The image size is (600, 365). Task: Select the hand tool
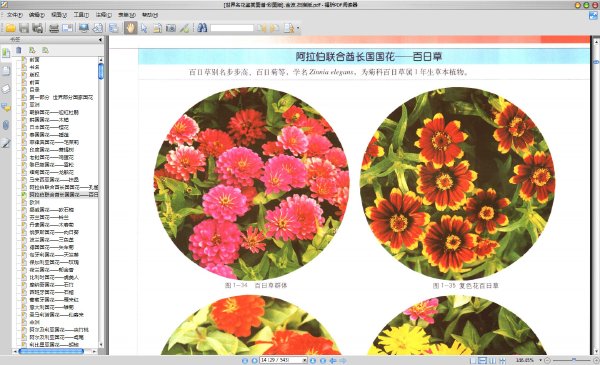click(x=130, y=28)
